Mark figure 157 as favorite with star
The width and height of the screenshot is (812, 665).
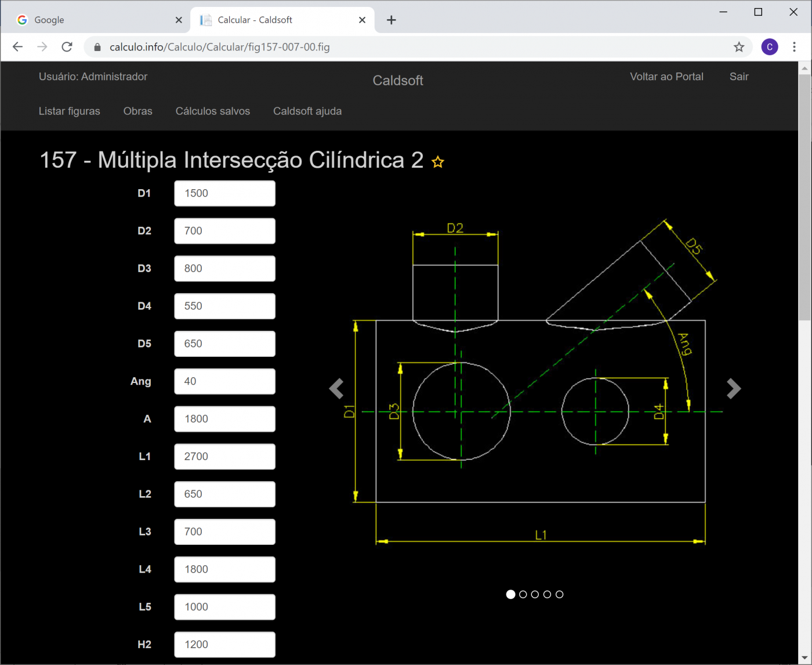(438, 162)
